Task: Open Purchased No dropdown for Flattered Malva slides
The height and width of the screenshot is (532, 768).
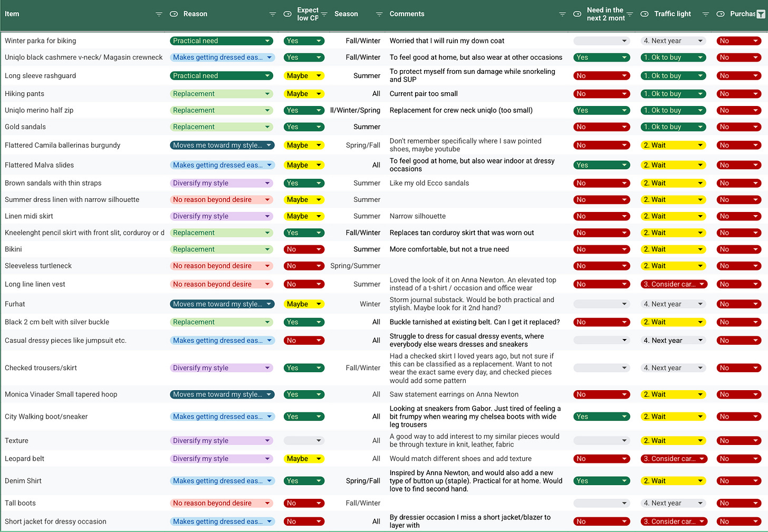Action: tap(739, 165)
